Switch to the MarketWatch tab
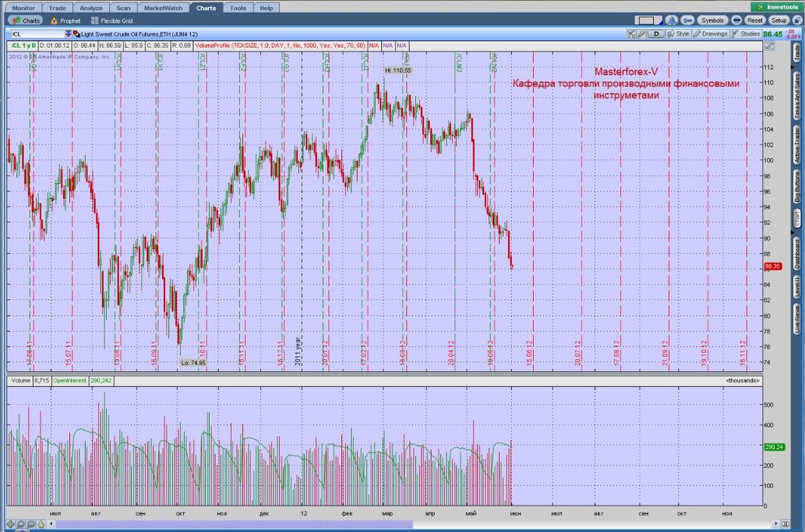The width and height of the screenshot is (805, 532). pyautogui.click(x=162, y=7)
